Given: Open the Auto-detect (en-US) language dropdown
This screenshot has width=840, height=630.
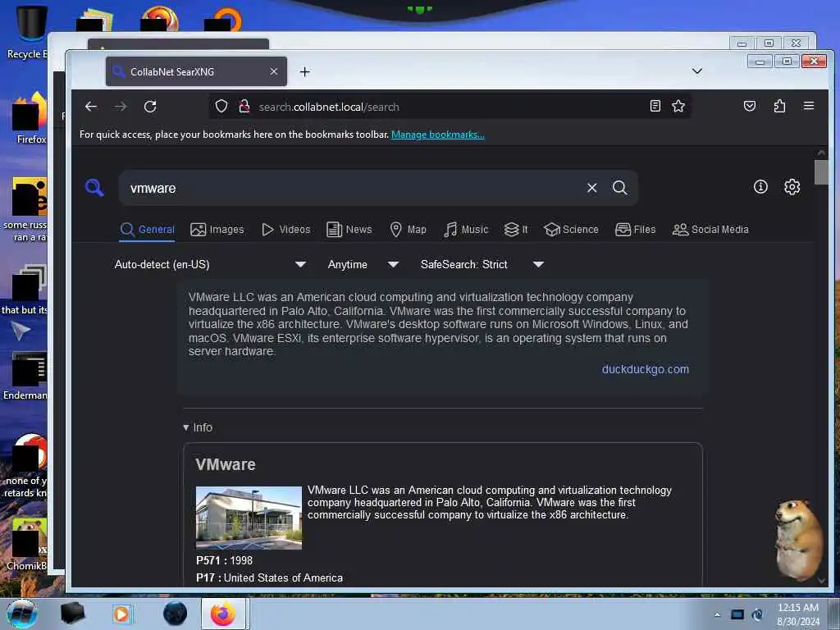Looking at the screenshot, I should pos(210,264).
